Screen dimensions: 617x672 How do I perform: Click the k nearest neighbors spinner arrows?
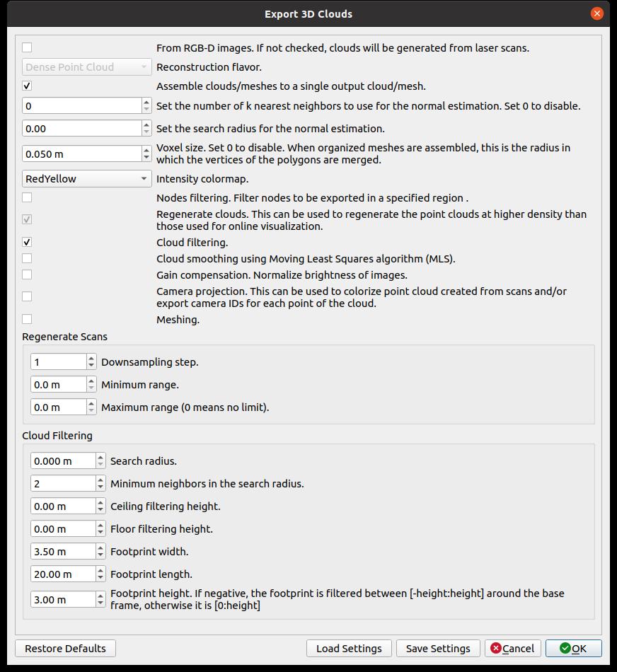(146, 106)
